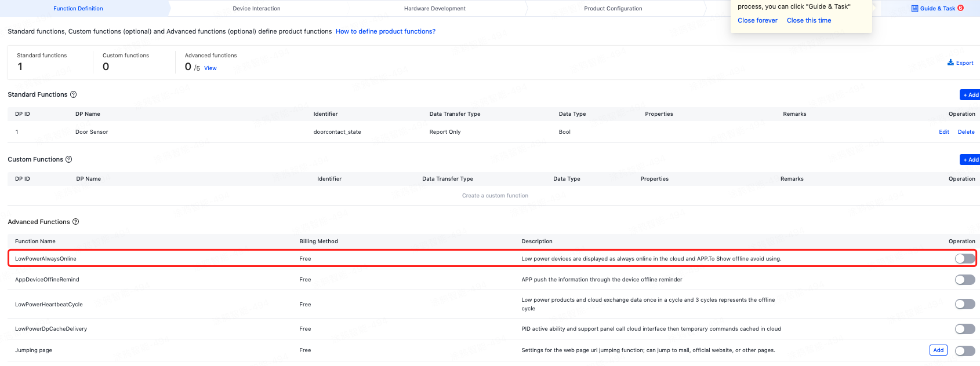Enable LowPowerDpCacheDelivery toggle

point(964,329)
